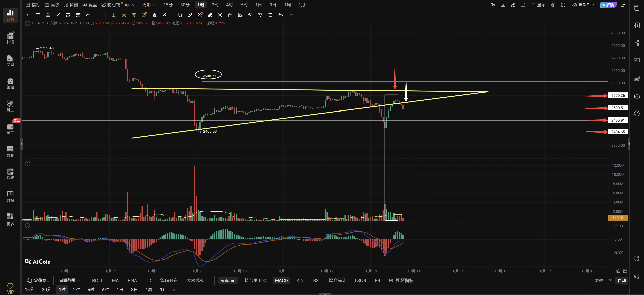Click the customer service headset icon

637,276
